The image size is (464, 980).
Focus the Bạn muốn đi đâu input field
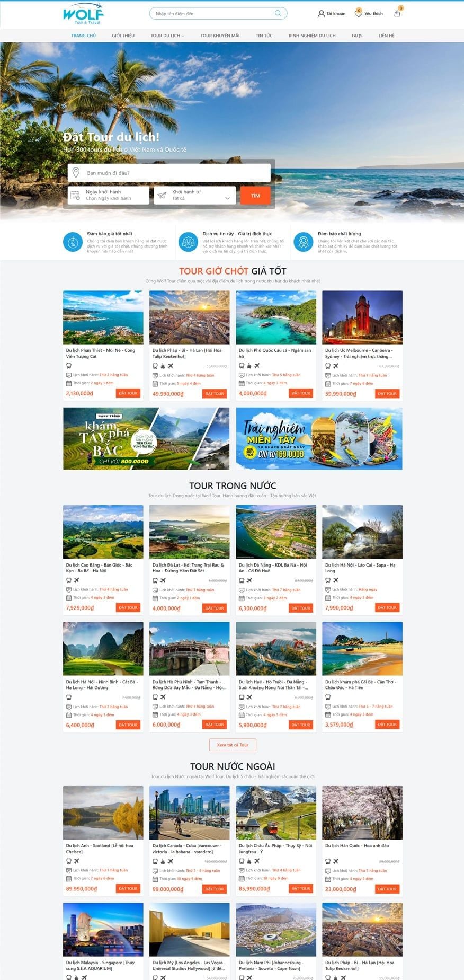[169, 173]
